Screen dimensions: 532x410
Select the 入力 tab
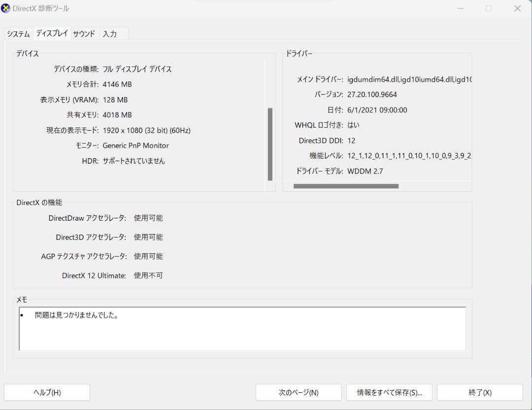click(111, 34)
